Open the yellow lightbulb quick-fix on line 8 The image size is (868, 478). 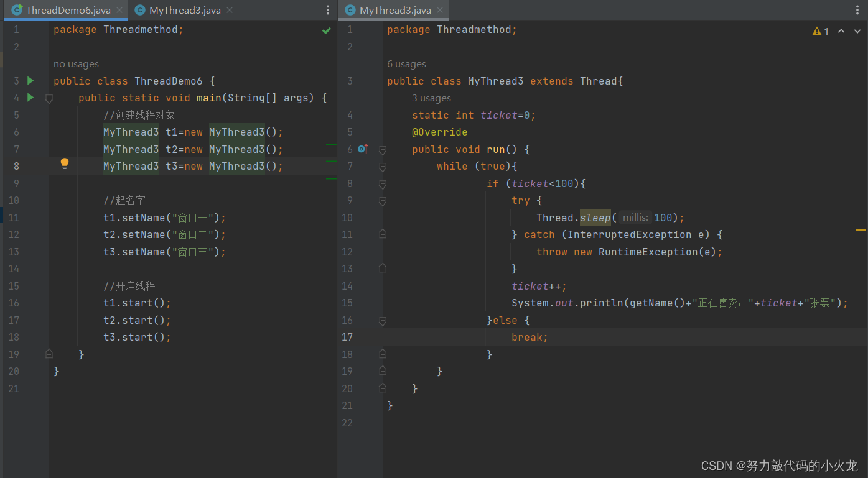[x=65, y=164]
